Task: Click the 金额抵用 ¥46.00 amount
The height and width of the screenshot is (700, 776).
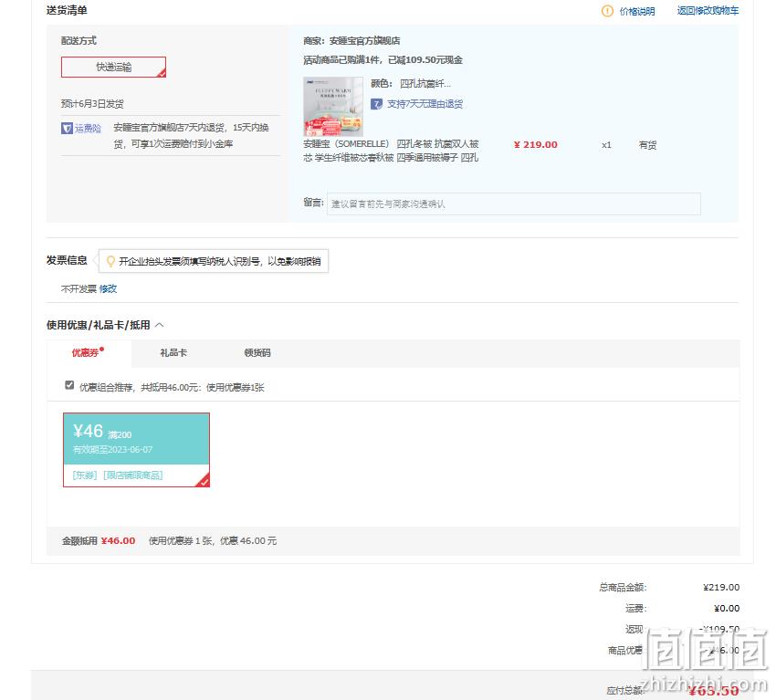Action: click(118, 540)
